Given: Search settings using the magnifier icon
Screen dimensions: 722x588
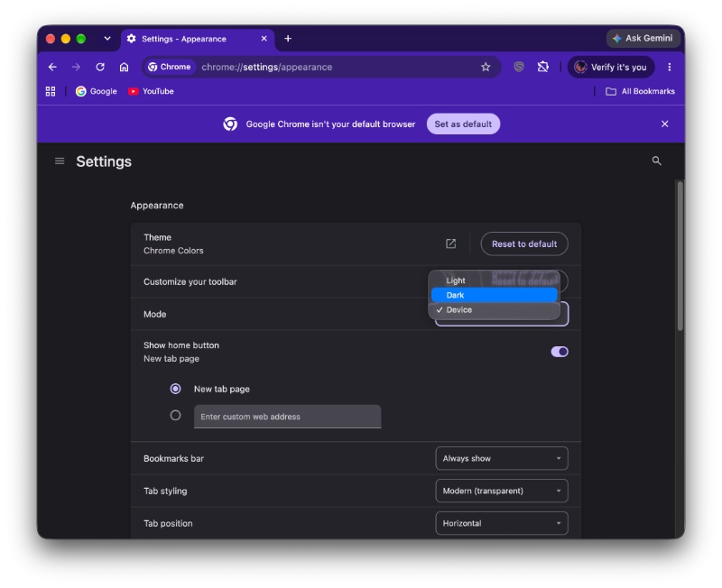Looking at the screenshot, I should click(657, 161).
